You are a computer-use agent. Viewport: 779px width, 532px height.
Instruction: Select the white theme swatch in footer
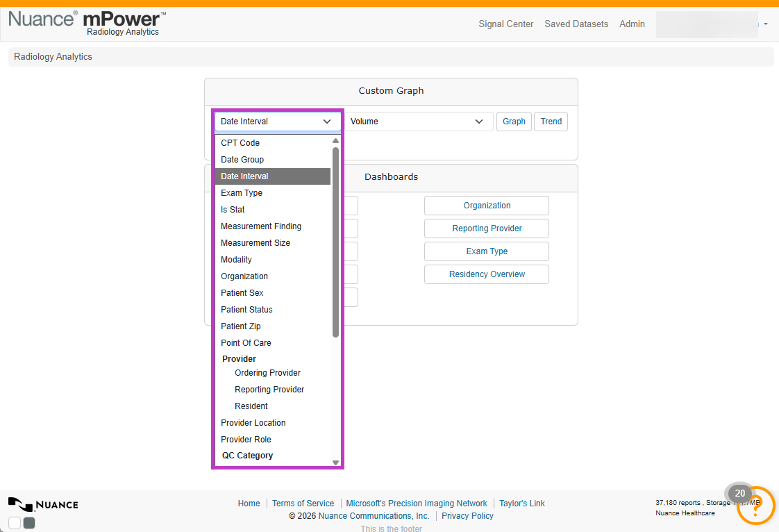click(x=15, y=522)
